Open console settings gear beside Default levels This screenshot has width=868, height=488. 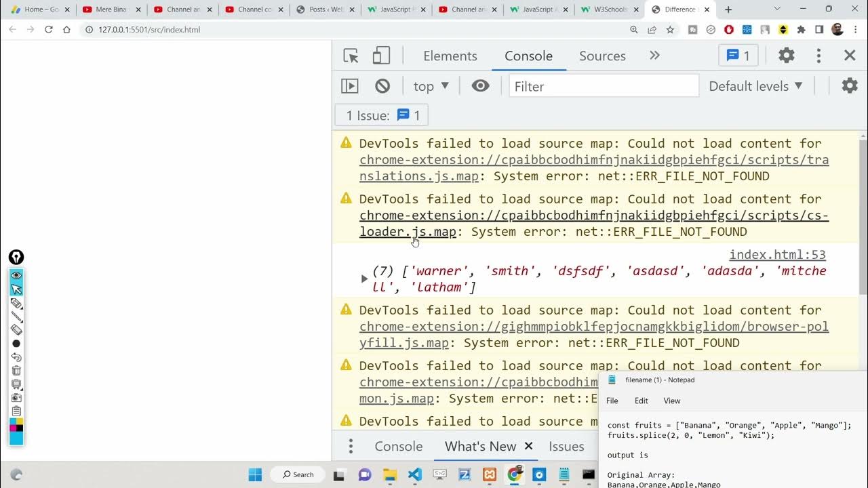(849, 86)
